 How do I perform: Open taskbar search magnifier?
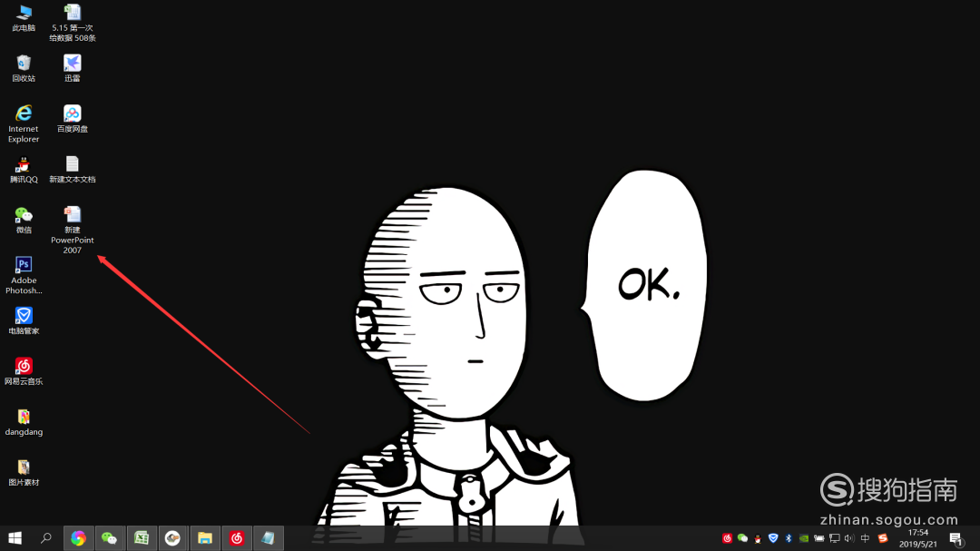[x=45, y=538]
